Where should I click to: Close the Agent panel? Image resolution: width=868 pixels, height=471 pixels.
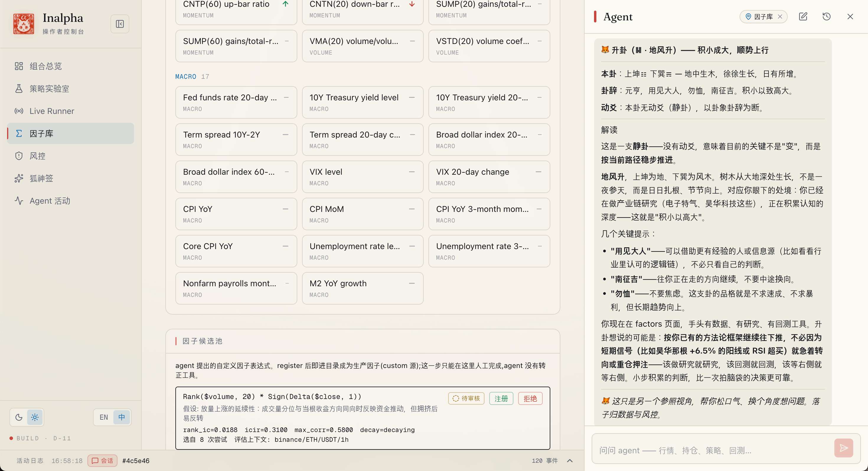pos(850,17)
